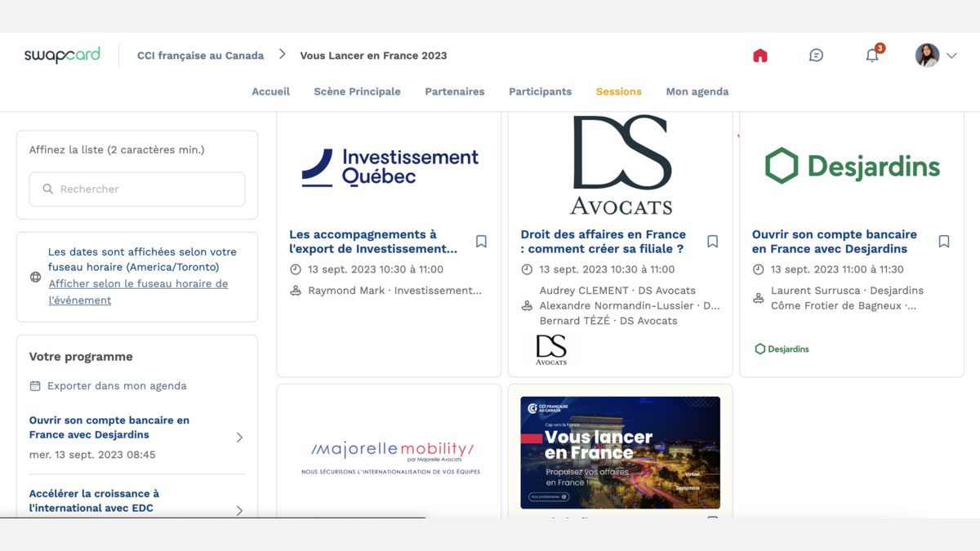Expand the profile avatar dropdown arrow
The width and height of the screenshot is (980, 551).
(x=951, y=56)
